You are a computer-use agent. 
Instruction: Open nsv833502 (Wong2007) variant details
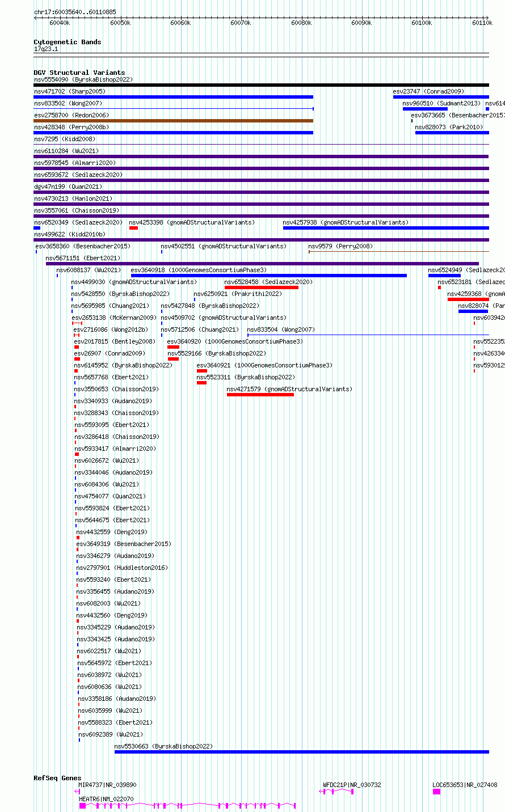point(68,103)
